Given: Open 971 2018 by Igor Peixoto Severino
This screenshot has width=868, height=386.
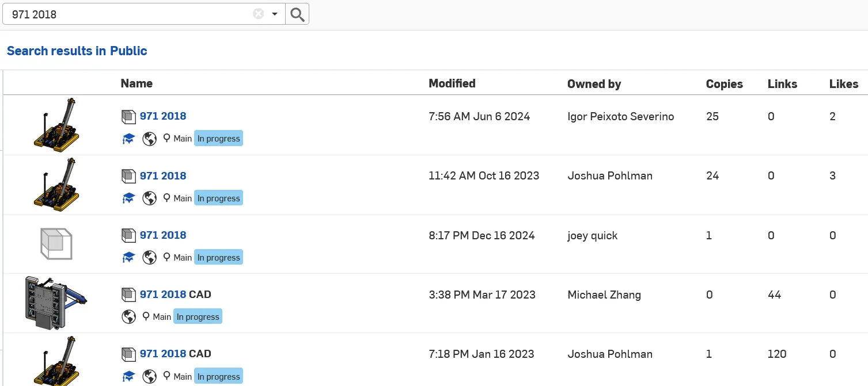Looking at the screenshot, I should click(x=163, y=116).
